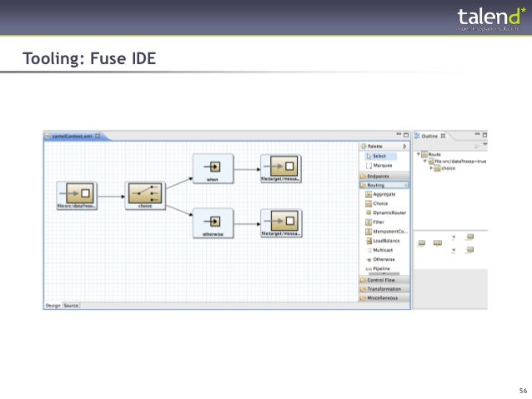
Task: Click the Outline overview thumbnail
Action: click(450, 250)
